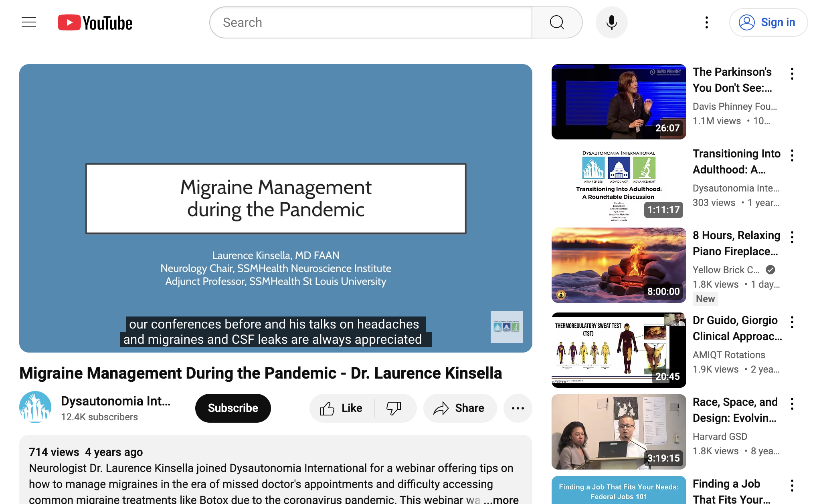Viewport: 821px width, 504px height.
Task: Open more actions ellipsis under video
Action: click(518, 408)
